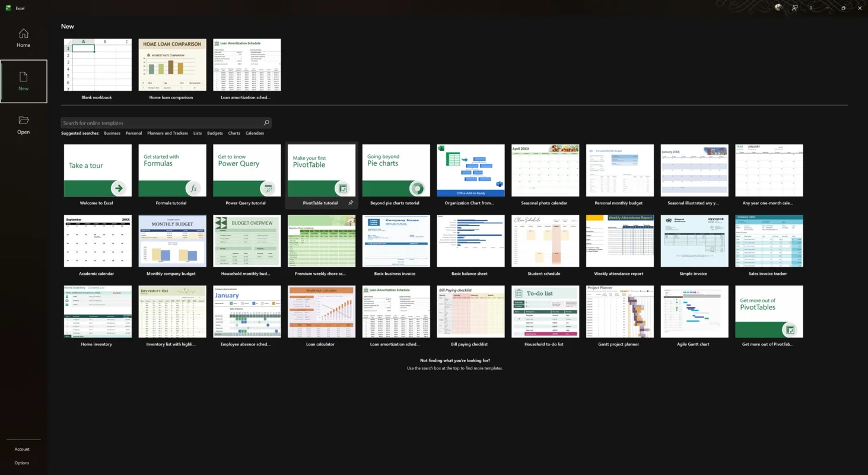
Task: Open Inventory list with highlighting template
Action: click(x=172, y=317)
